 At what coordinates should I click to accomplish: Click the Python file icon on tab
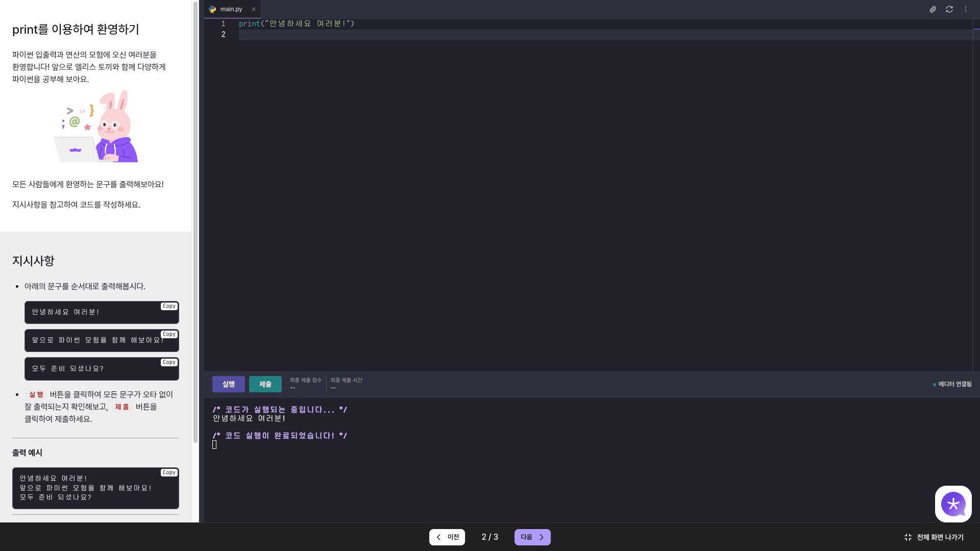coord(213,9)
